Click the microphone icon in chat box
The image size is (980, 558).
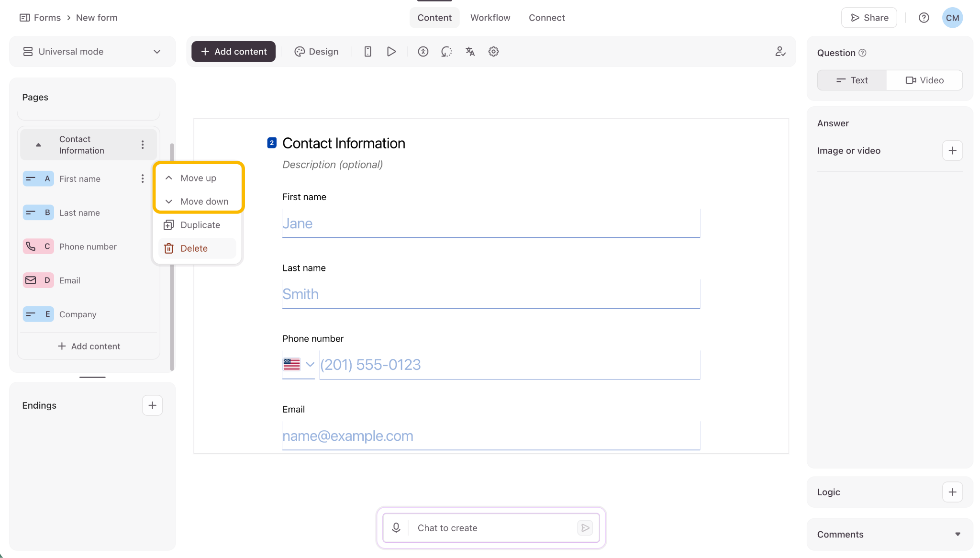click(x=396, y=528)
